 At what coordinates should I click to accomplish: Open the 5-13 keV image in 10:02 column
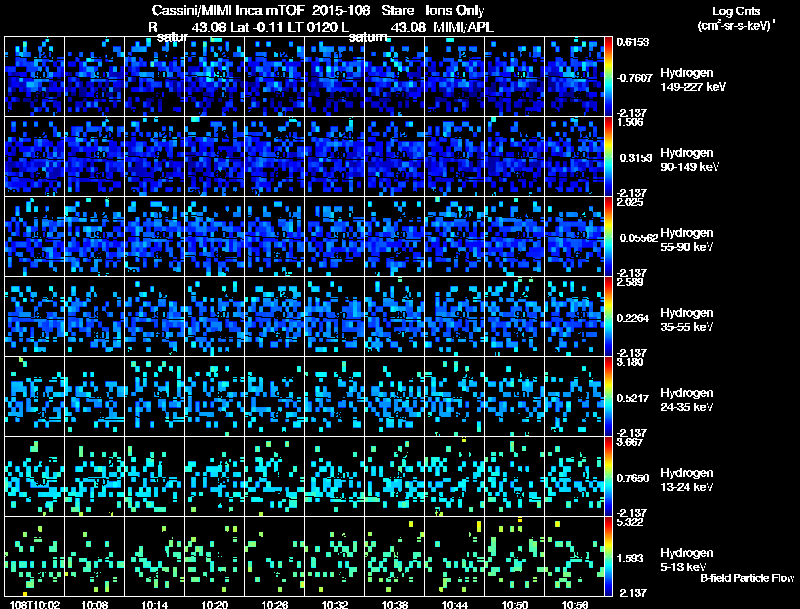click(34, 557)
